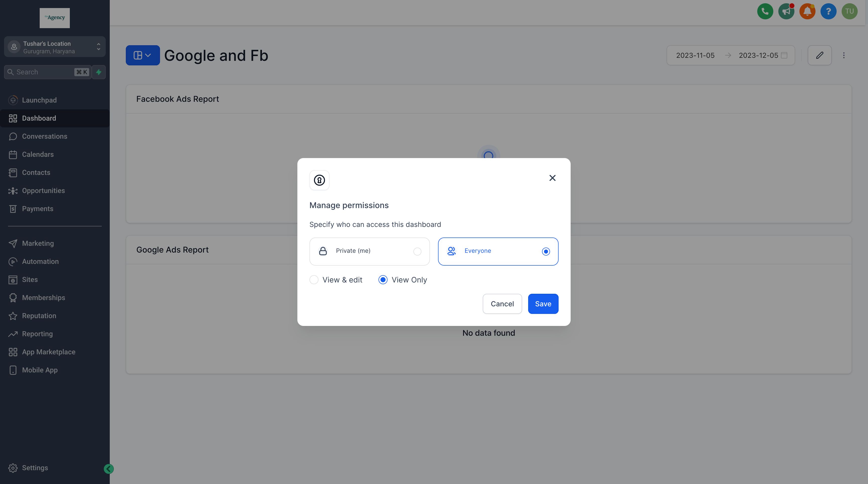Select the Private (me) option
Viewport: 868px width, 484px height.
[369, 252]
